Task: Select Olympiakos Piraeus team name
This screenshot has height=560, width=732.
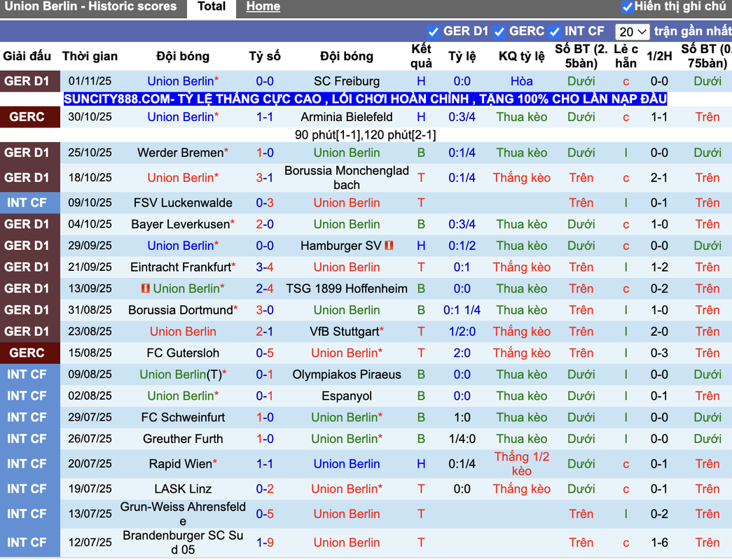Action: point(347,374)
